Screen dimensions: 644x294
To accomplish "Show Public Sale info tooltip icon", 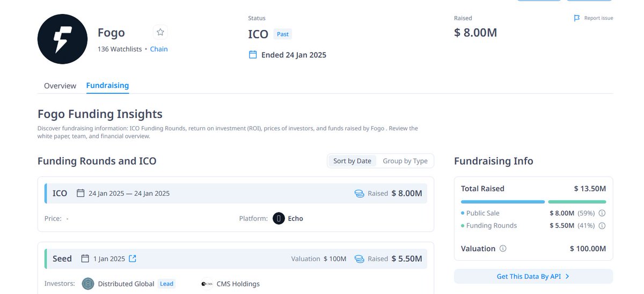I will pos(602,213).
